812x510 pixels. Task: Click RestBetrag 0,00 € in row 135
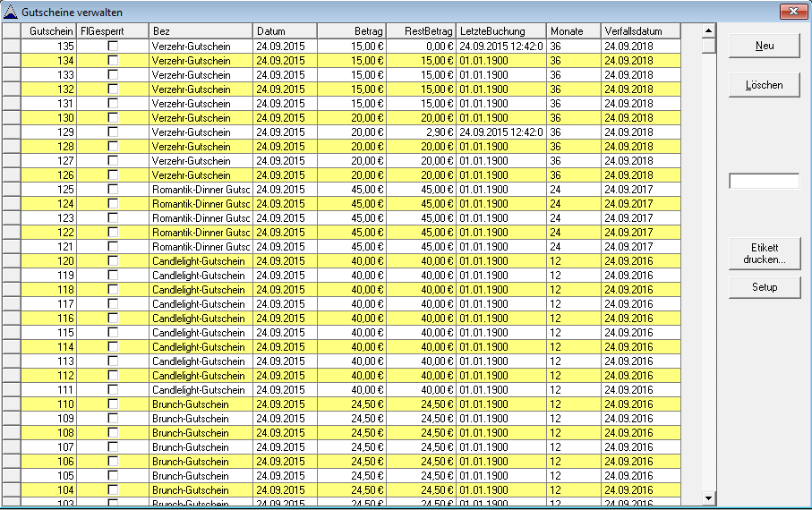421,47
